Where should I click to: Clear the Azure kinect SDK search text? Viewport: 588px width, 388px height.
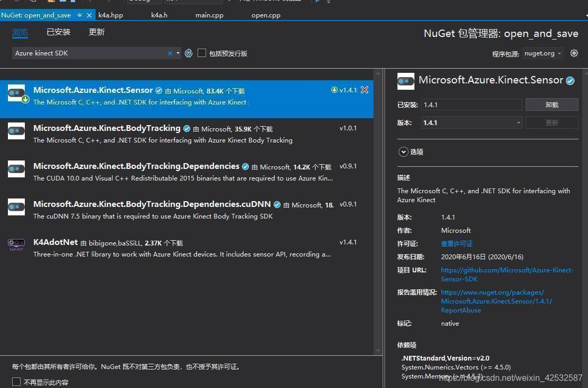tap(170, 53)
